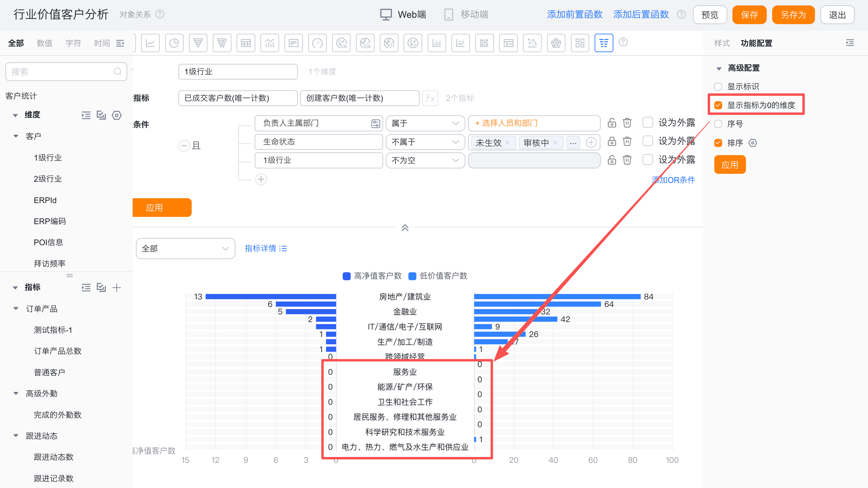Switch to the 样式 tab
The image size is (868, 488).
coord(722,43)
